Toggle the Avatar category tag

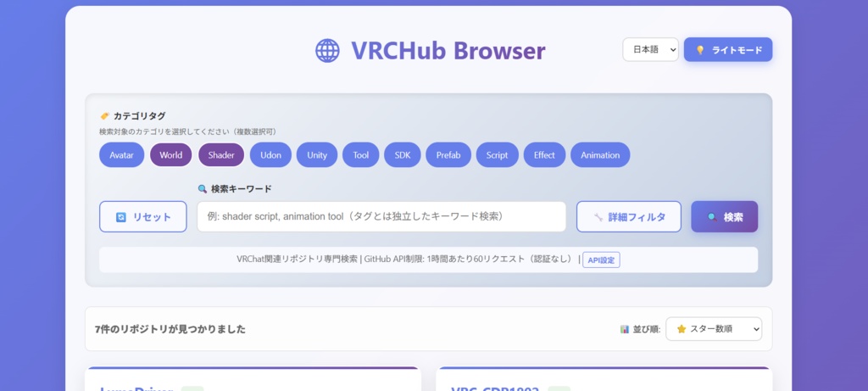click(122, 155)
